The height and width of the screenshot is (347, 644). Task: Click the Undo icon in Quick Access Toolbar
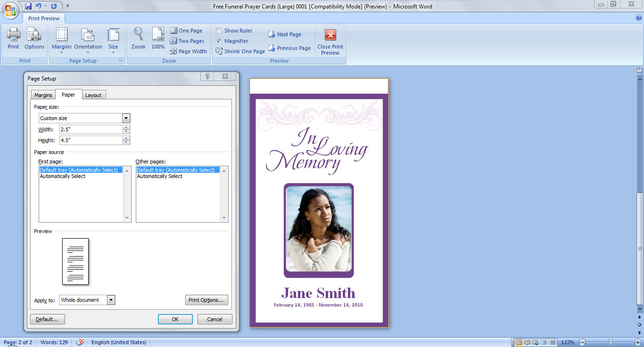tap(39, 6)
